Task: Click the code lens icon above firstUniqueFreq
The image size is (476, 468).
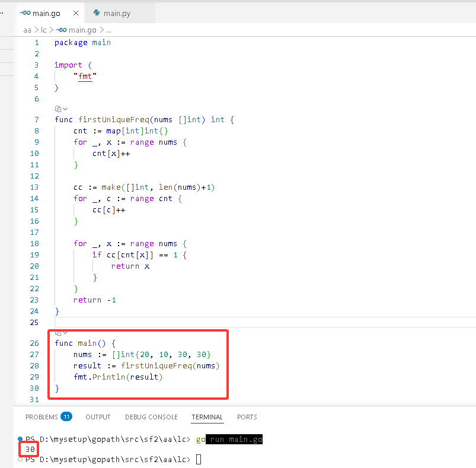Action: coord(57,109)
